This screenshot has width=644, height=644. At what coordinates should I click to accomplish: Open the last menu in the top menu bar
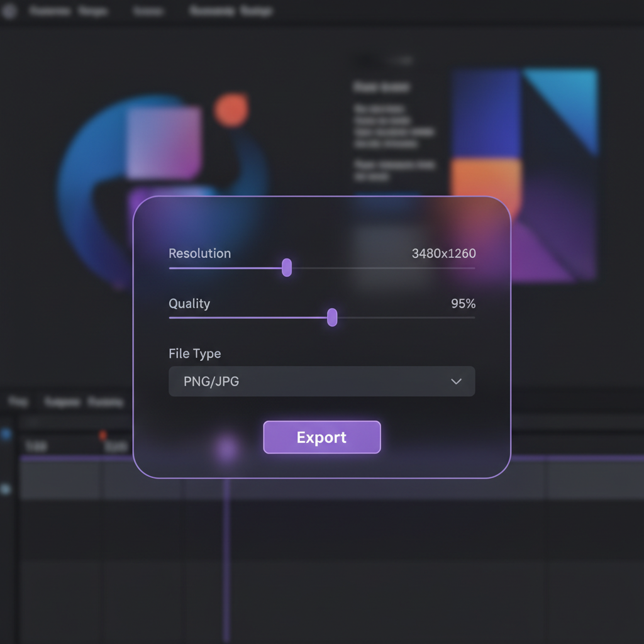point(231,12)
